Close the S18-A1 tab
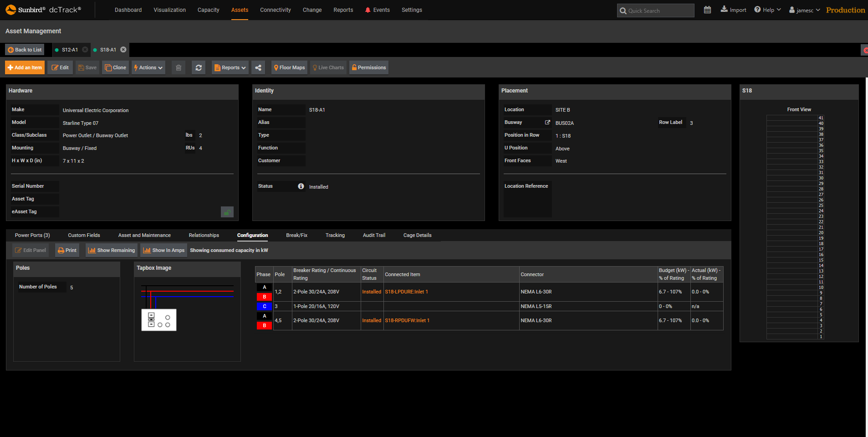 tap(123, 50)
